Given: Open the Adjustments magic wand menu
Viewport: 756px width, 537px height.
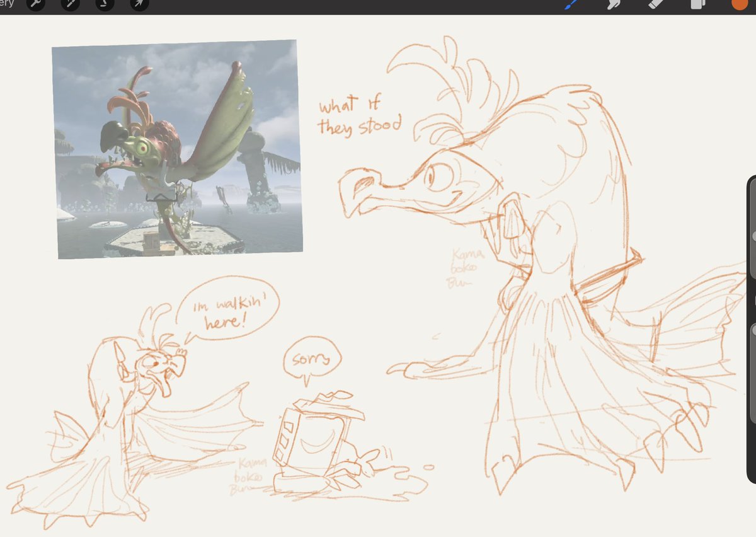Looking at the screenshot, I should tap(70, 4).
